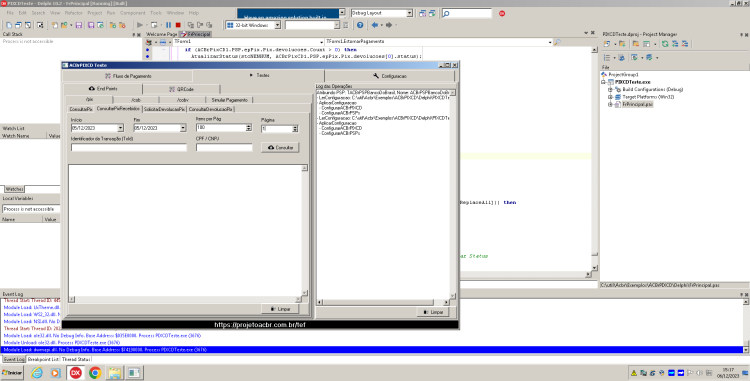The image size is (750, 381).
Task: Click the Itens por Pág spinner arrows
Action: tap(248, 128)
